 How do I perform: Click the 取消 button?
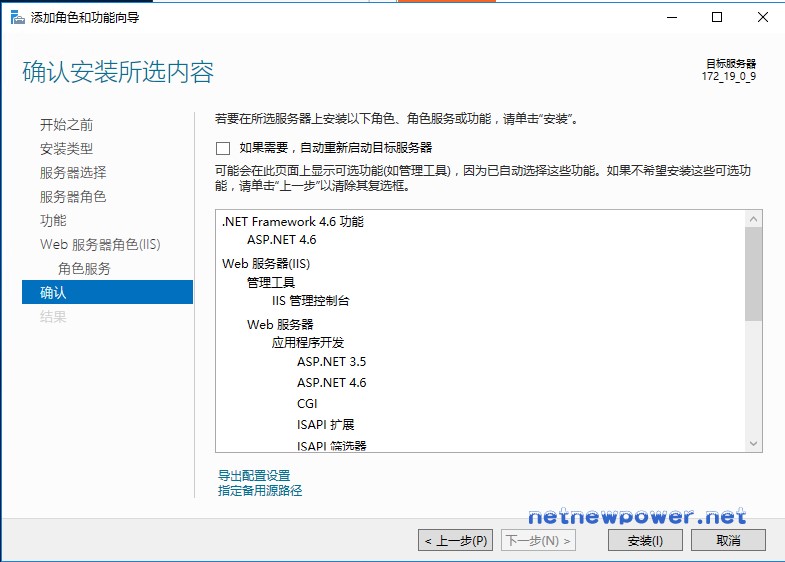728,540
